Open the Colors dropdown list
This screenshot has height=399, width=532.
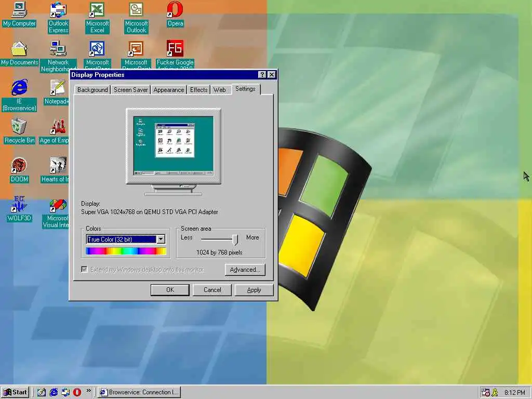coord(161,239)
